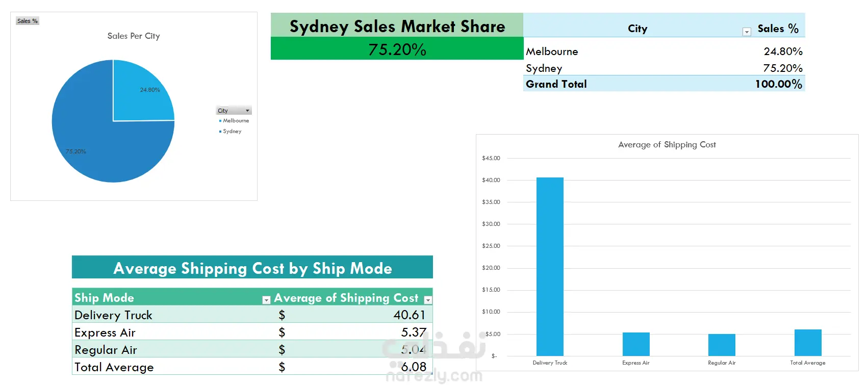
Task: Click the Regular Air bar in chart
Action: pos(722,345)
